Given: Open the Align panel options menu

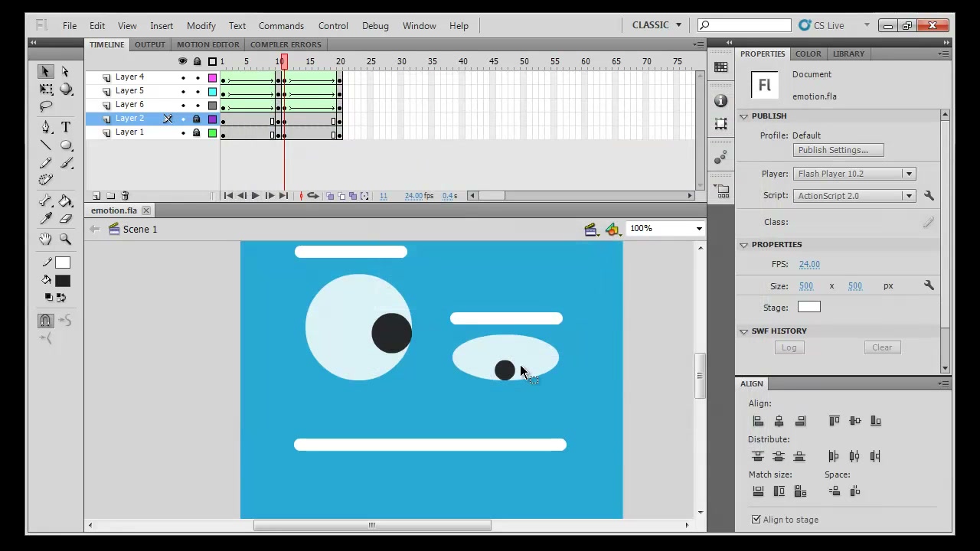Looking at the screenshot, I should [944, 383].
